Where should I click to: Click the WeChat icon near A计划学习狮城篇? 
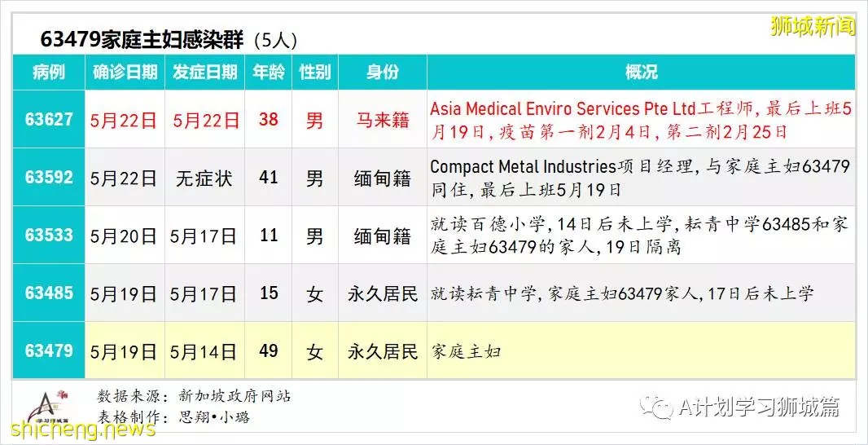[x=656, y=408]
